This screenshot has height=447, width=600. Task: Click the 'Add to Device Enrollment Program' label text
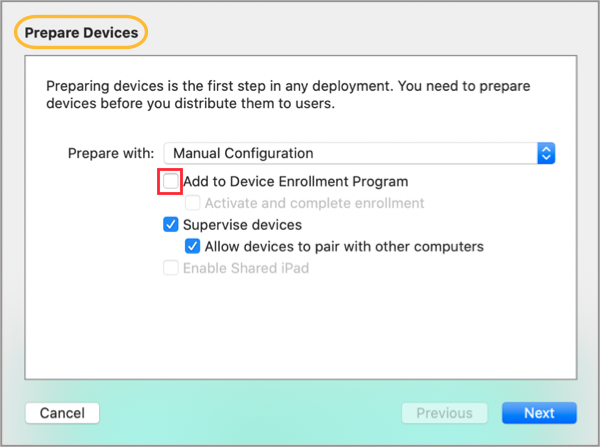[296, 182]
